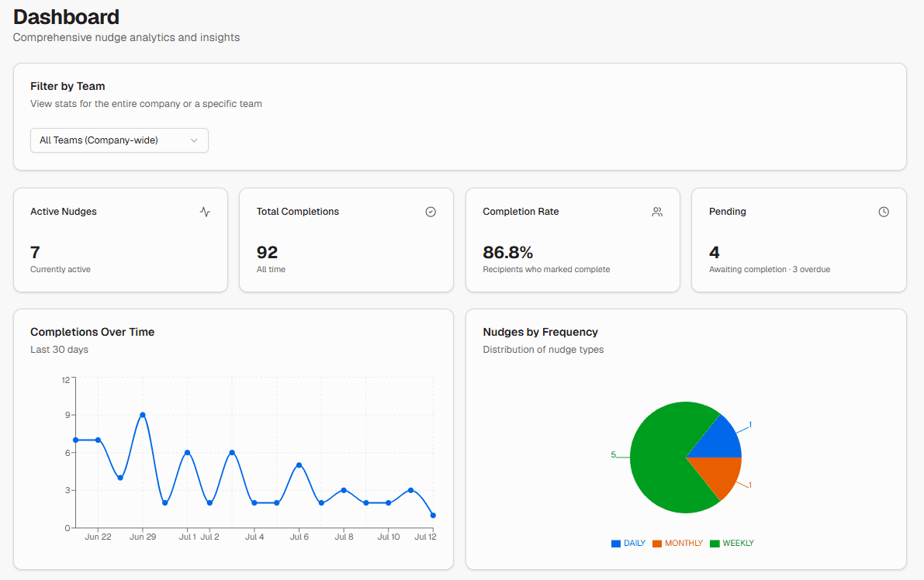Image resolution: width=924 pixels, height=580 pixels.
Task: Click the 'Pending' label
Action: [727, 212]
